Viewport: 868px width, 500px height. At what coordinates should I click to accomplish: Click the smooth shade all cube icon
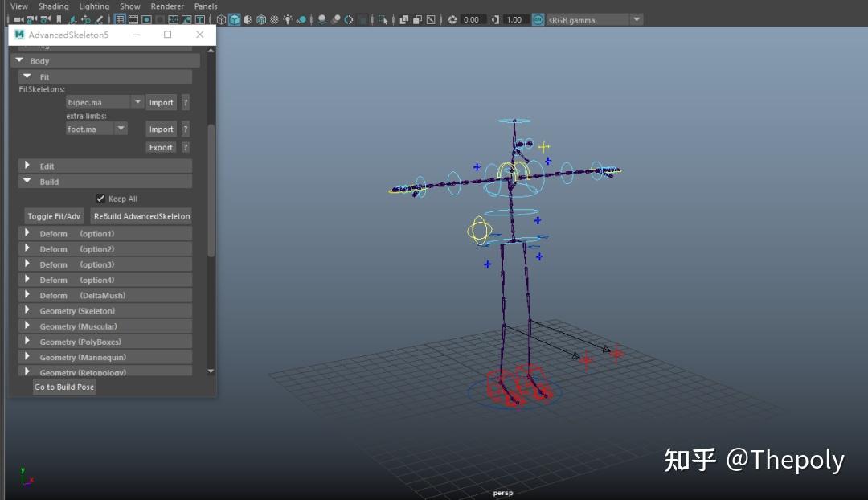coord(234,19)
